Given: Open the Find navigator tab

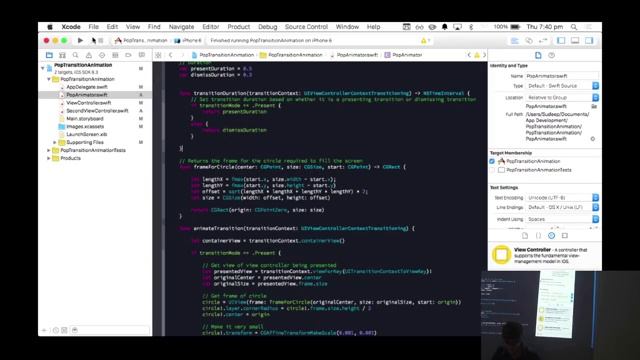Looking at the screenshot, I should [76, 55].
